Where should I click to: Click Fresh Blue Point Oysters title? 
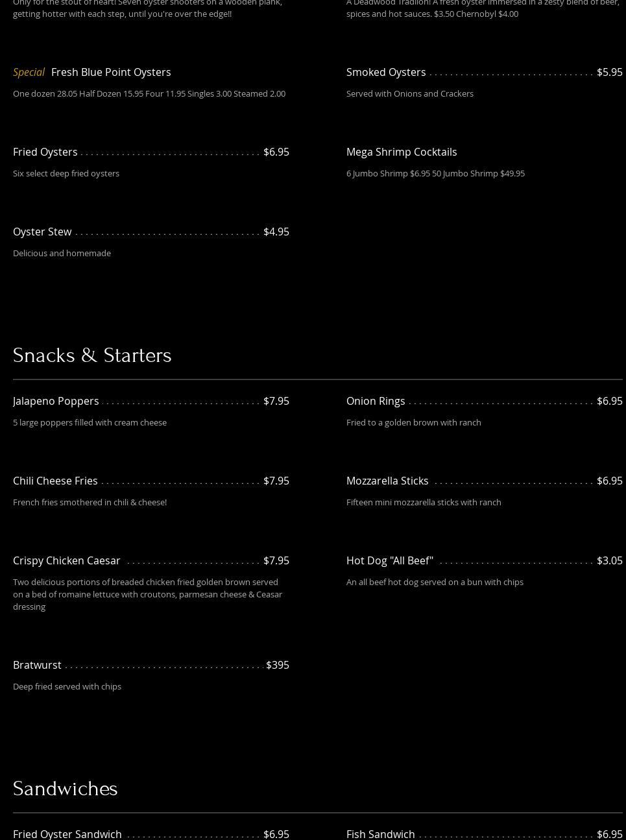[x=111, y=72]
